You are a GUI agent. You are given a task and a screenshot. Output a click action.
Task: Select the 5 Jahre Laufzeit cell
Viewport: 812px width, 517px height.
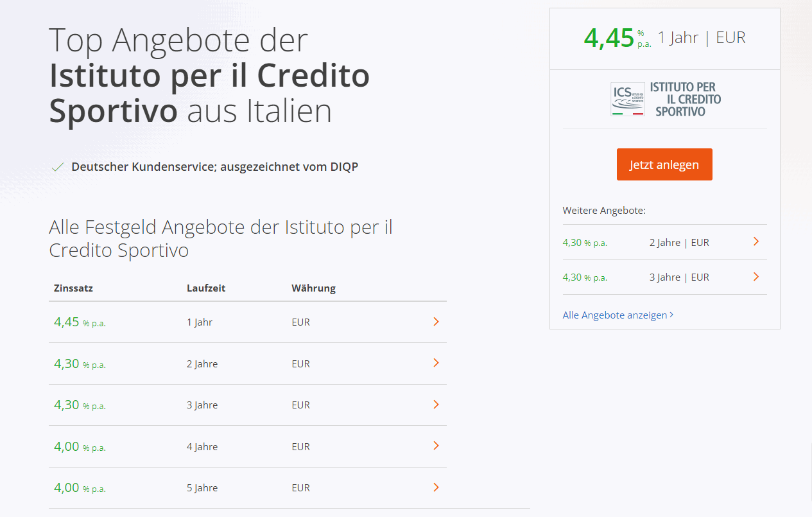202,488
